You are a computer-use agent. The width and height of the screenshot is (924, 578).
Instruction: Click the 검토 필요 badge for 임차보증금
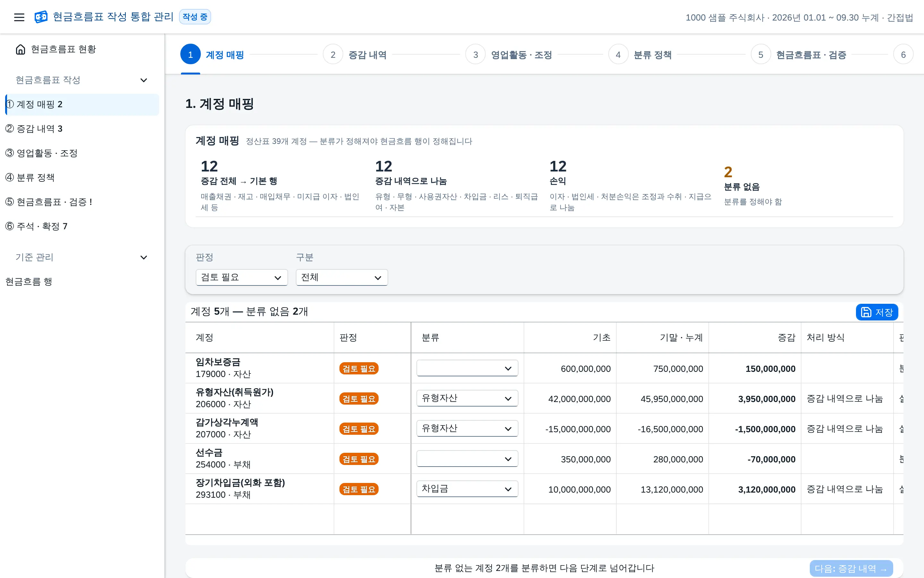coord(358,369)
